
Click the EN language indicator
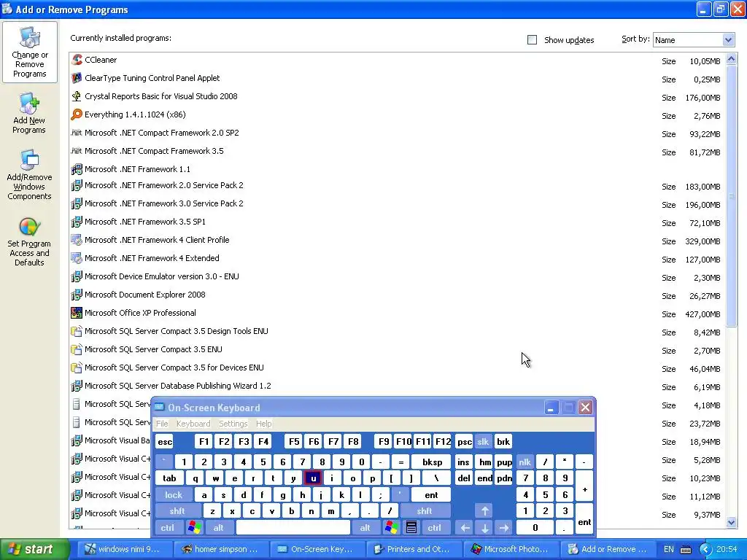[668, 549]
